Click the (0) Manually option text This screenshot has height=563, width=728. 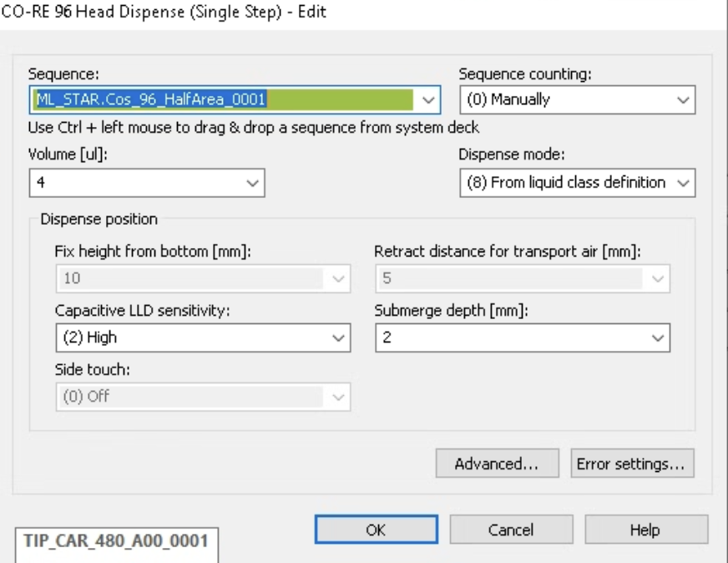point(508,99)
